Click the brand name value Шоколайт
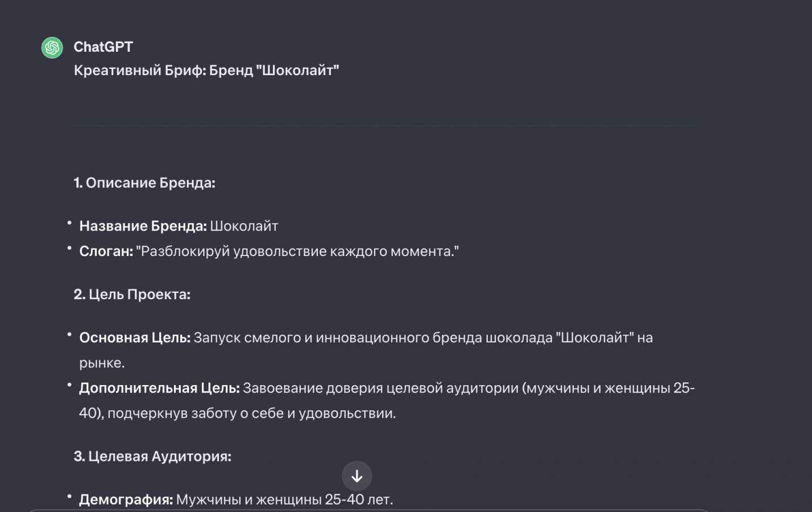The width and height of the screenshot is (812, 512). click(244, 226)
